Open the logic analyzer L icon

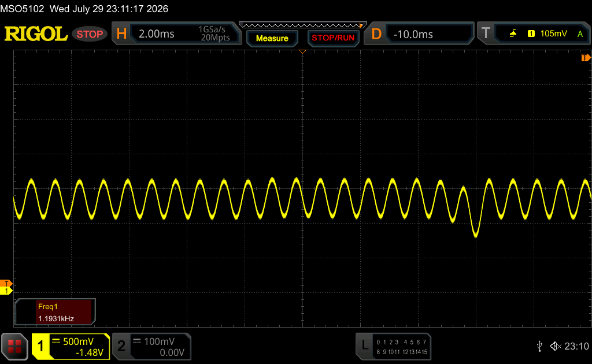pos(365,345)
